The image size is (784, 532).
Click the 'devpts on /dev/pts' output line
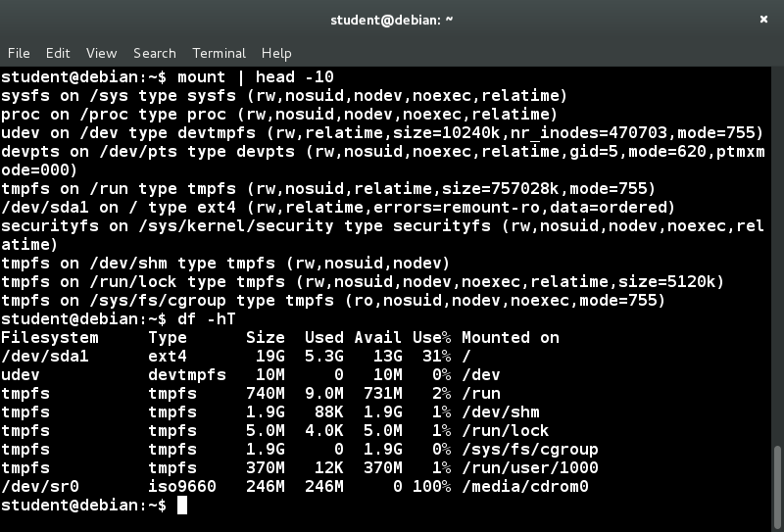point(382,161)
